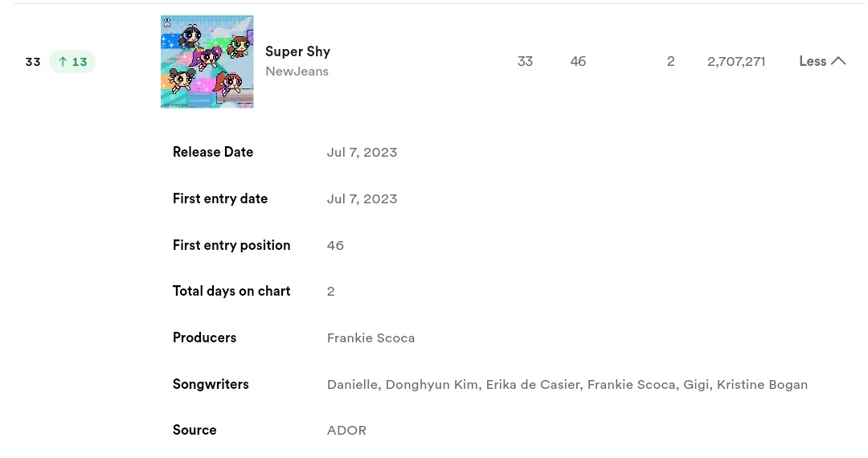Select the peak position value 33

[x=525, y=61]
